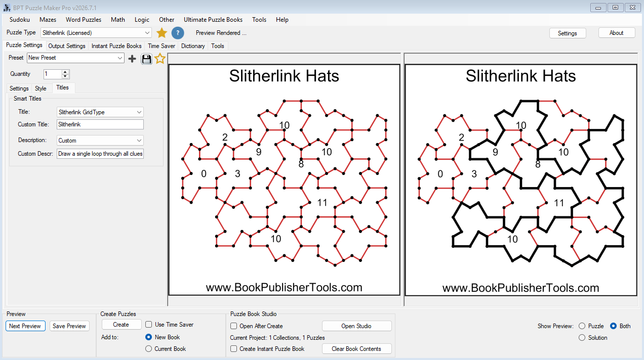Check Create Instant Puzzle Book
The width and height of the screenshot is (644, 360).
tap(234, 349)
